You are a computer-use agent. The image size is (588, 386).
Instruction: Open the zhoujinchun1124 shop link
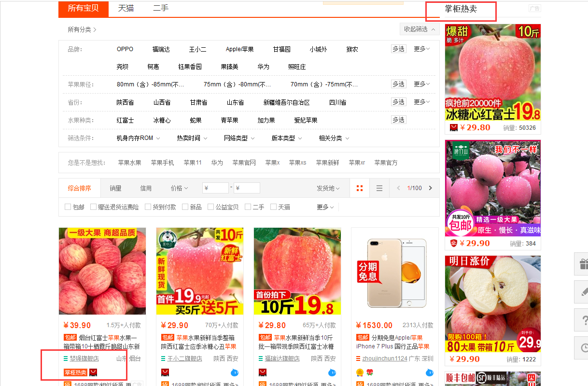pos(384,358)
